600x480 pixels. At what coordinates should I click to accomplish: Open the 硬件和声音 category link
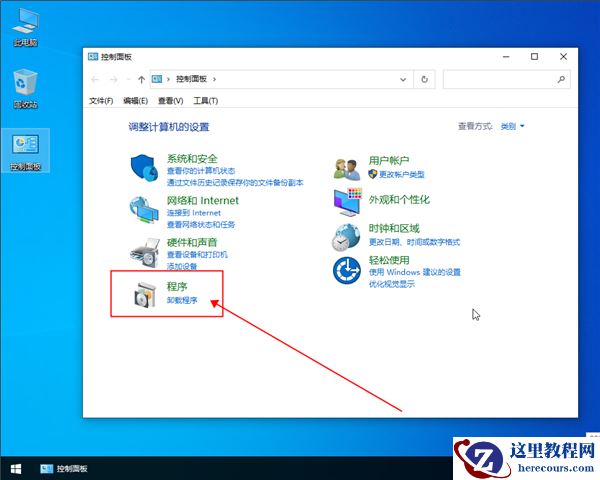192,242
